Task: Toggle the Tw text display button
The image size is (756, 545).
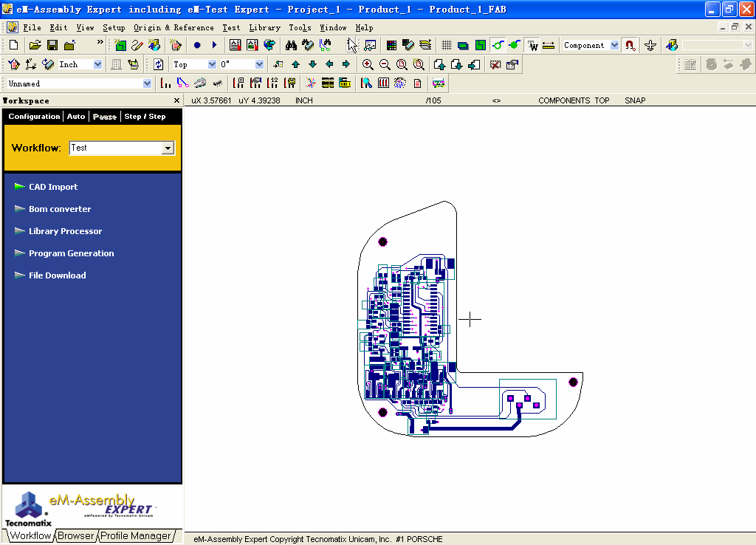Action: 532,45
